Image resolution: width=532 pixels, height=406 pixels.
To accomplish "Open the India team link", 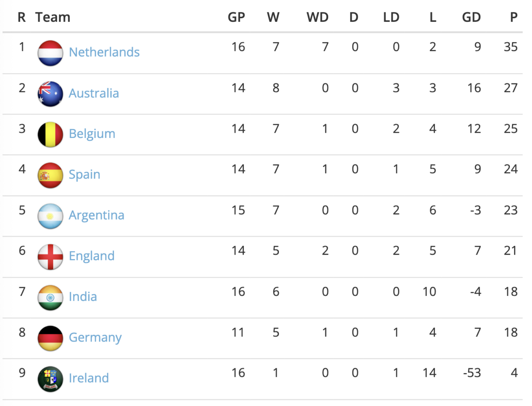I will (82, 297).
